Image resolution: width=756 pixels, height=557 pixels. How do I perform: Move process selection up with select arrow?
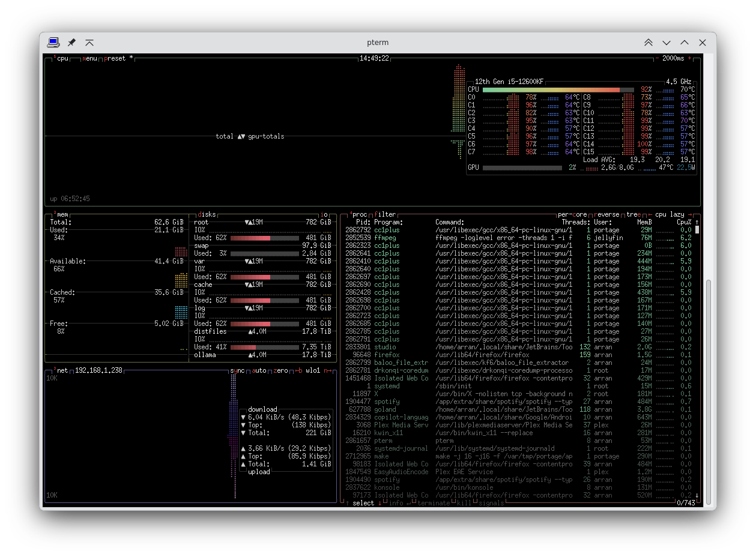(x=348, y=503)
